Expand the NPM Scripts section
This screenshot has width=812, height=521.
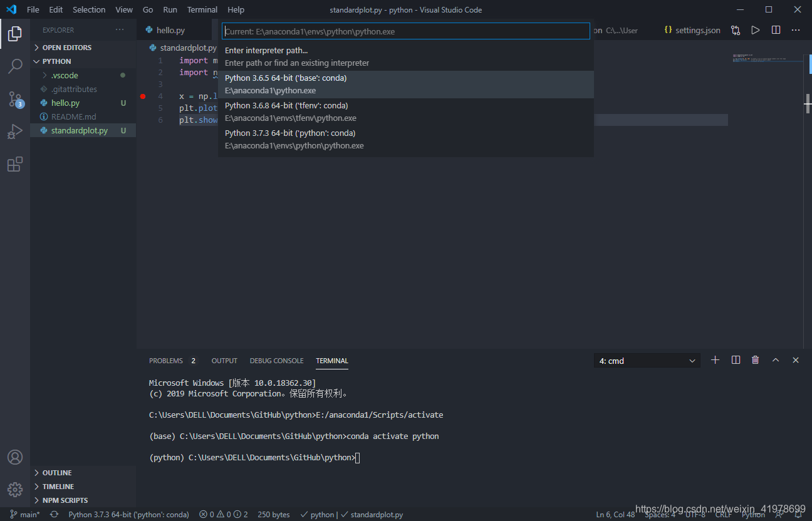(x=83, y=500)
